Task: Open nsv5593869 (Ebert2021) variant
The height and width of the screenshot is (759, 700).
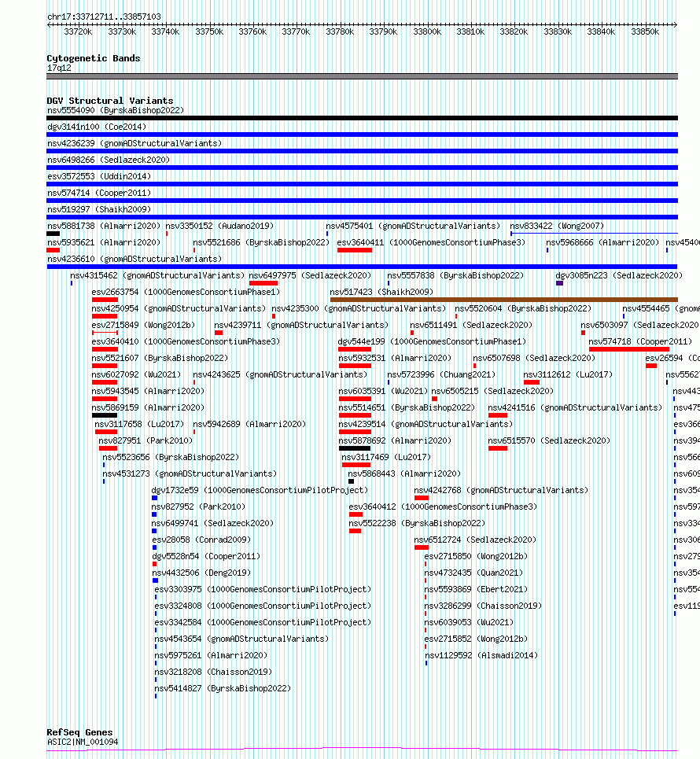Action: tap(476, 589)
